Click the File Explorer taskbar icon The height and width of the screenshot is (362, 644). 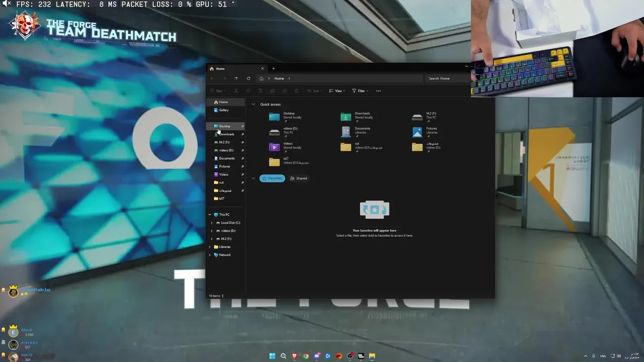(x=372, y=356)
